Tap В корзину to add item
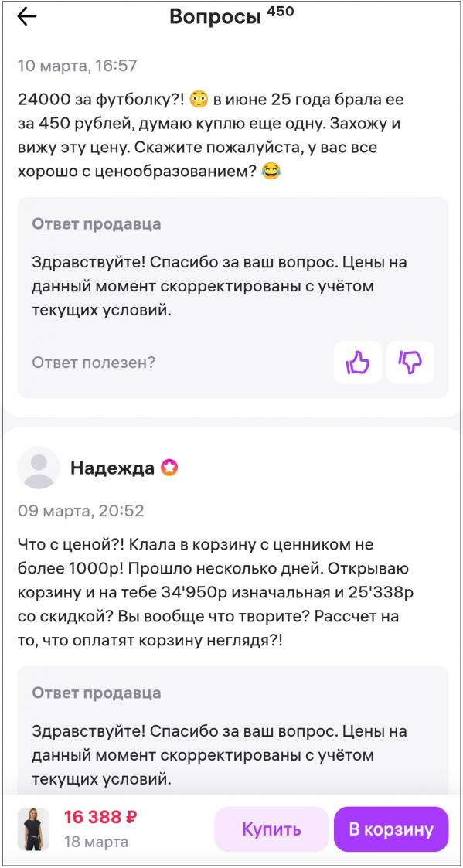 (x=391, y=829)
